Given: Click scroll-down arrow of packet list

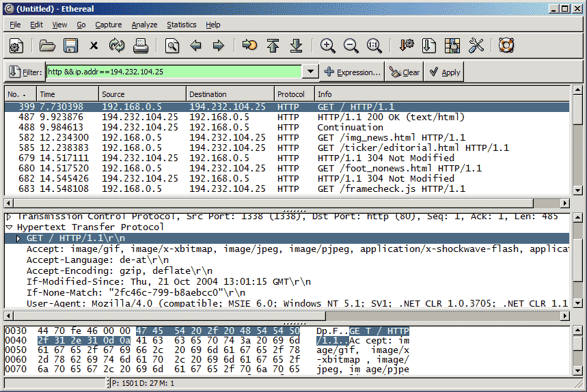Looking at the screenshot, I should point(577,191).
